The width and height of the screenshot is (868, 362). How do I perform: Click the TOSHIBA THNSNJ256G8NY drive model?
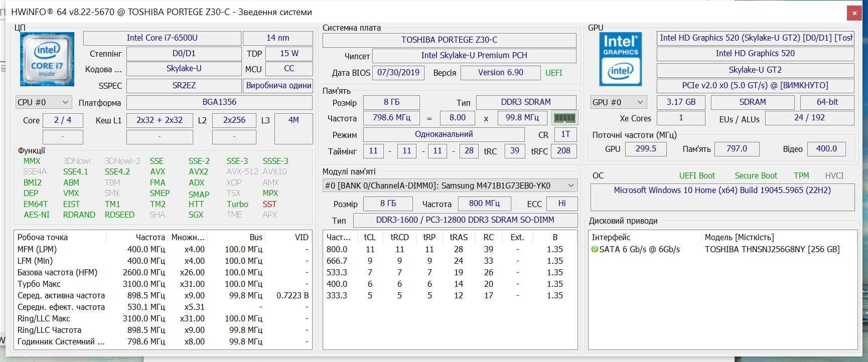tap(772, 249)
